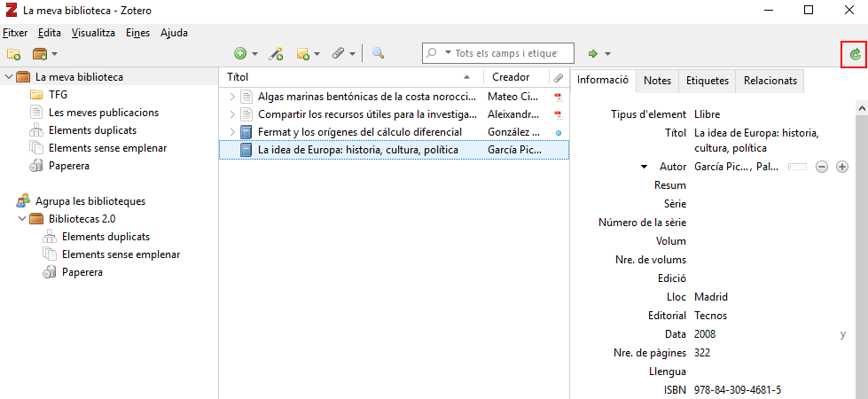This screenshot has width=868, height=399.
Task: Edit the Editorial value Tecnos
Action: tap(710, 316)
